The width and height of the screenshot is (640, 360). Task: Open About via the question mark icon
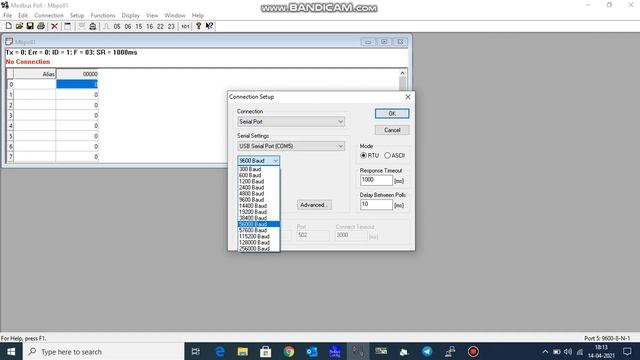pyautogui.click(x=199, y=26)
